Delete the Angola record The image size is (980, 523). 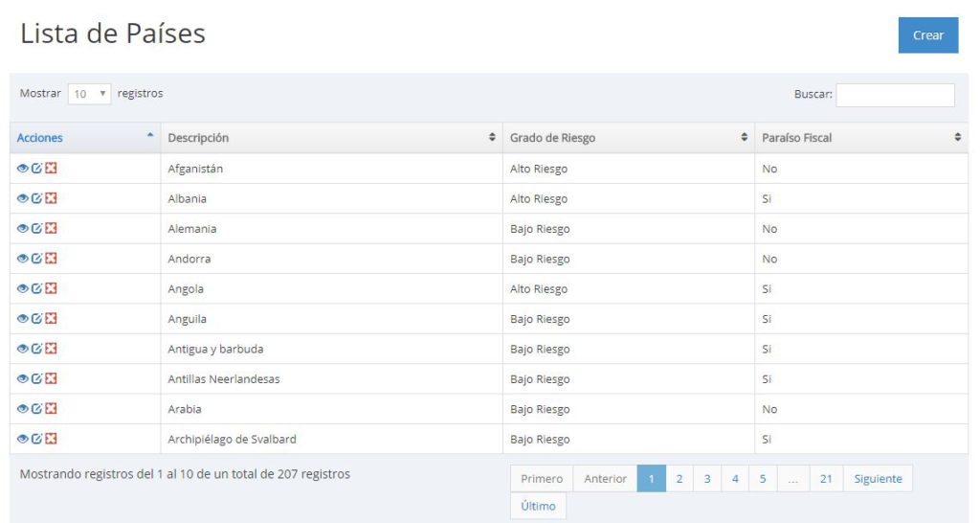pyautogui.click(x=52, y=288)
